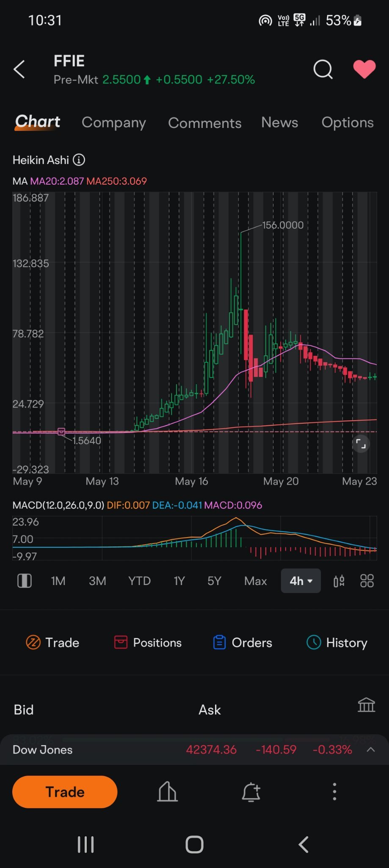Open the indicators grid icon
This screenshot has width=389, height=868.
367,581
